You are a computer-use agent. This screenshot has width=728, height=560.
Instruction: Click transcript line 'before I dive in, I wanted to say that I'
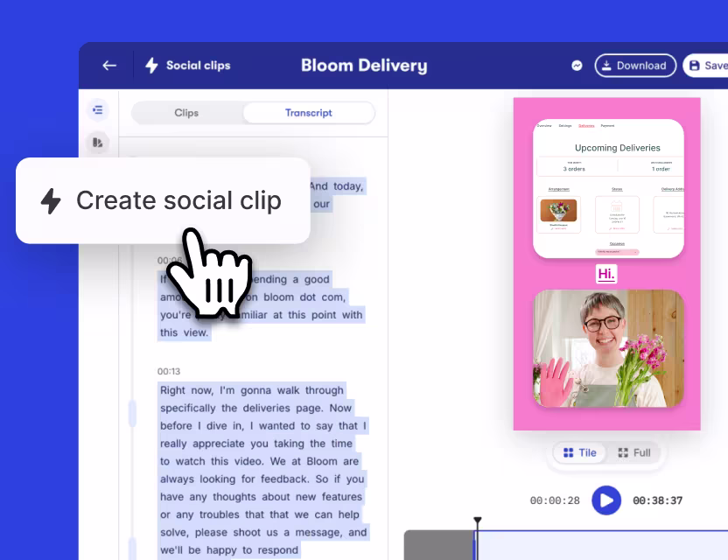point(263,426)
